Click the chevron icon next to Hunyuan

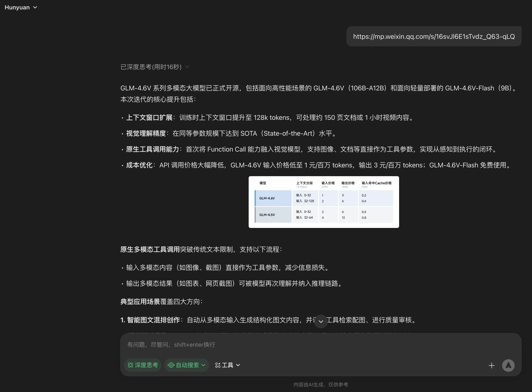tap(35, 7)
